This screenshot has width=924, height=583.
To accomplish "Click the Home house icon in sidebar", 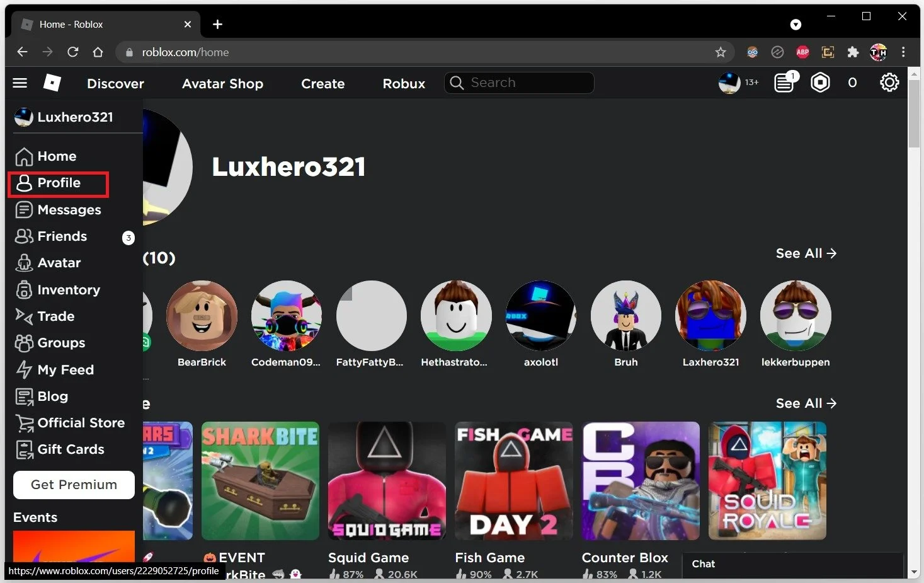I will pyautogui.click(x=24, y=156).
